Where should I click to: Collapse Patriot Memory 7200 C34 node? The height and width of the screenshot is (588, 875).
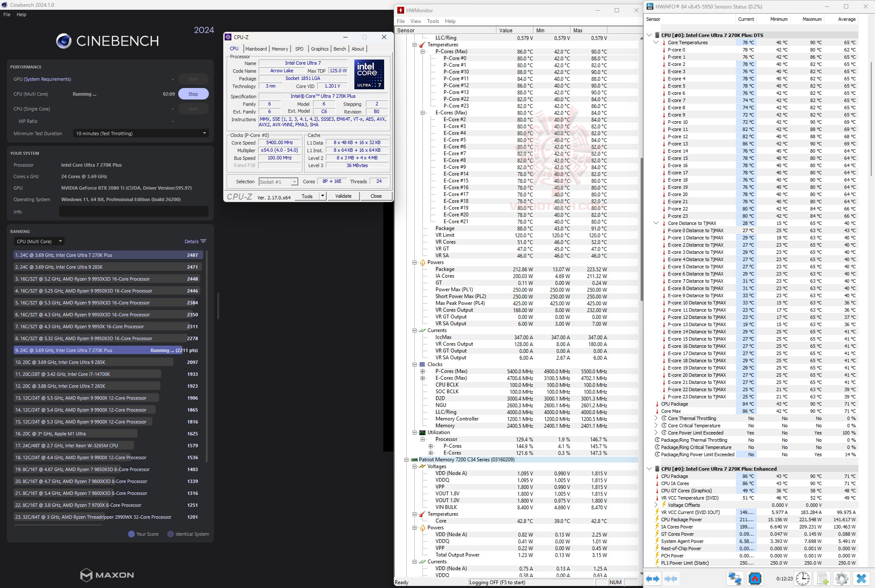coord(407,460)
